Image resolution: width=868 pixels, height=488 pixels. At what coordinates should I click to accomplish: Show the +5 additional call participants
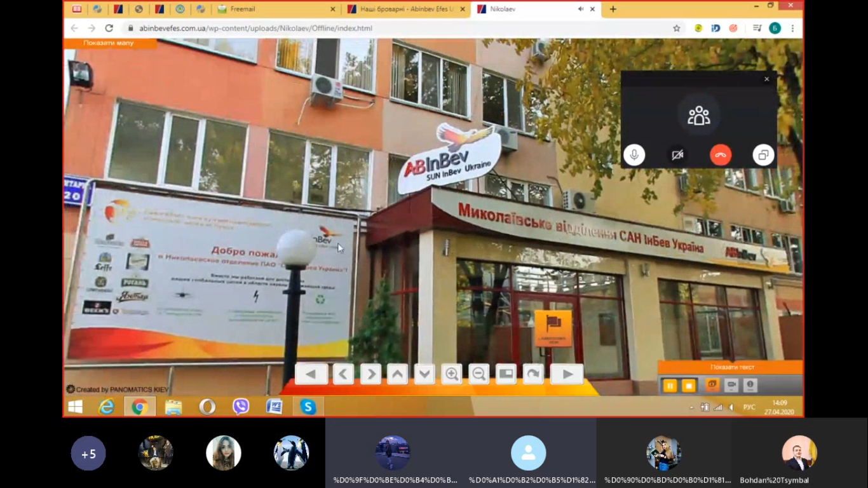click(x=88, y=454)
